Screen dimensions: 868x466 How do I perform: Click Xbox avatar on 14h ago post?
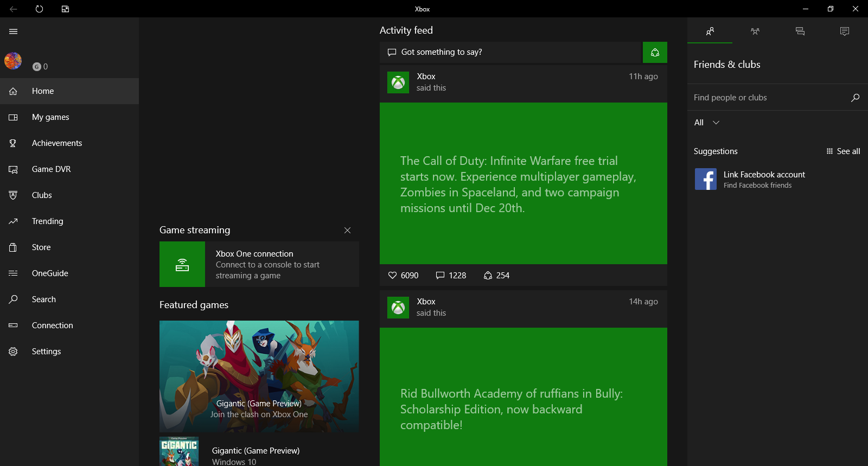398,308
